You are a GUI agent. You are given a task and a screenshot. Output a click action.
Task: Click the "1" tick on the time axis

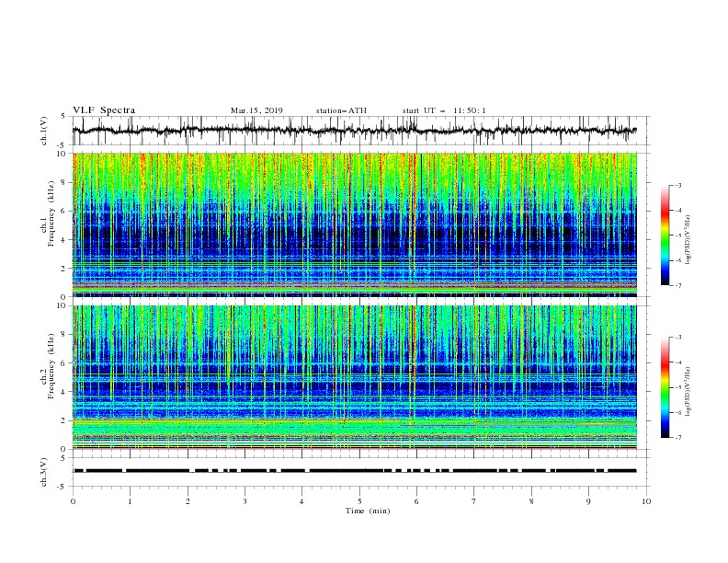click(x=130, y=501)
